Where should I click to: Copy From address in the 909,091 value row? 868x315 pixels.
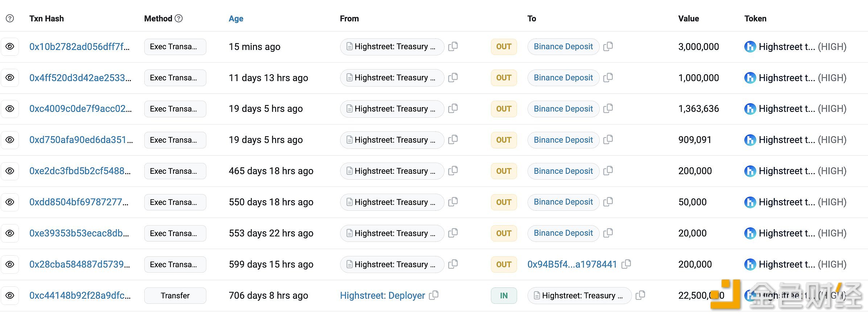pos(453,139)
